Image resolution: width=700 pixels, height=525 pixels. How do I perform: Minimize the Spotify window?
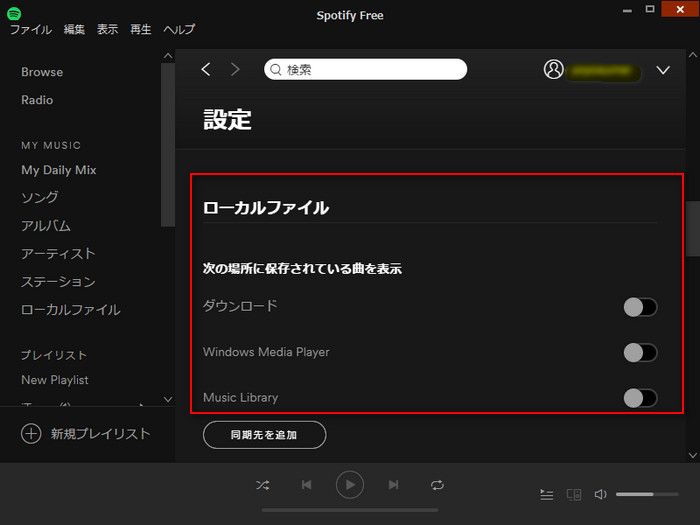coord(627,9)
